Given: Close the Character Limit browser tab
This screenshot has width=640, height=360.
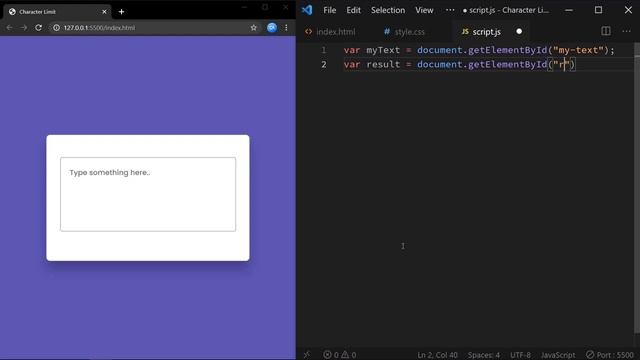Looking at the screenshot, I should coord(104,12).
